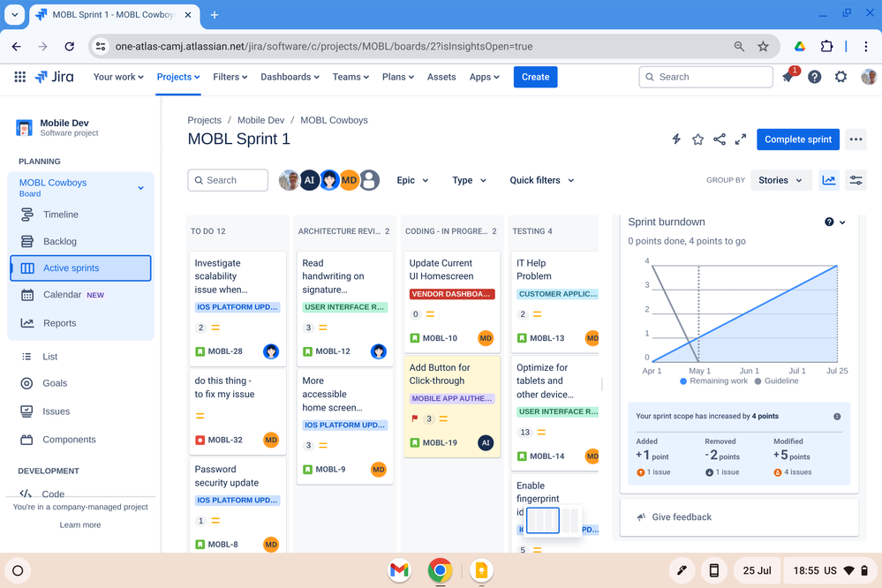Change Group by Stories dropdown
The width and height of the screenshot is (882, 588).
tap(780, 180)
